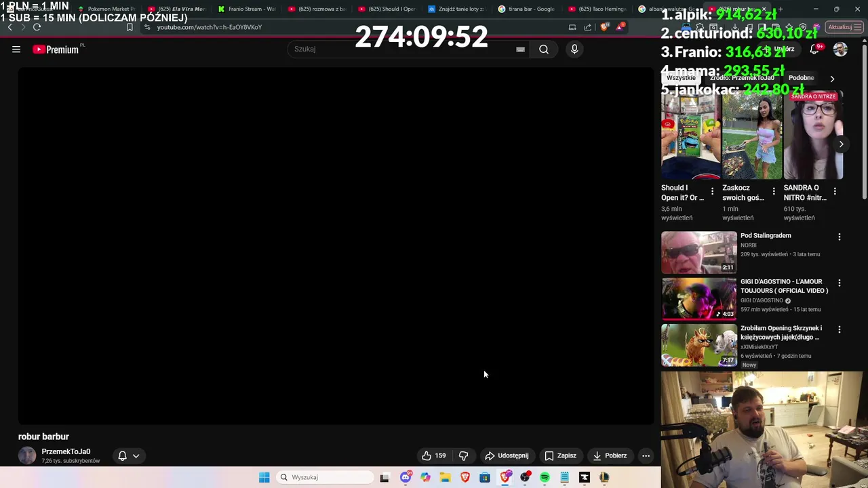Open OBS Studio from the taskbar
Image resolution: width=868 pixels, height=488 pixels.
tap(525, 477)
